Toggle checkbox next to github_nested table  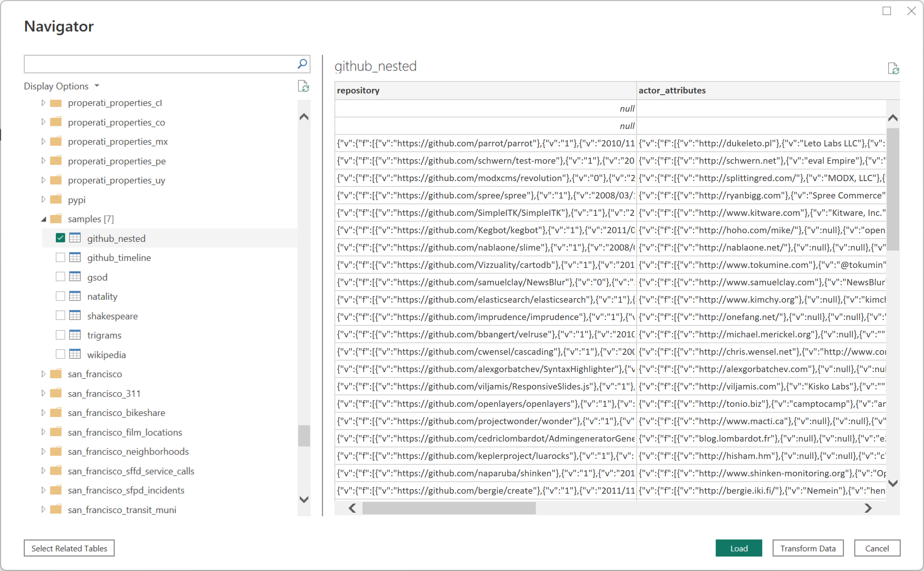pos(60,238)
